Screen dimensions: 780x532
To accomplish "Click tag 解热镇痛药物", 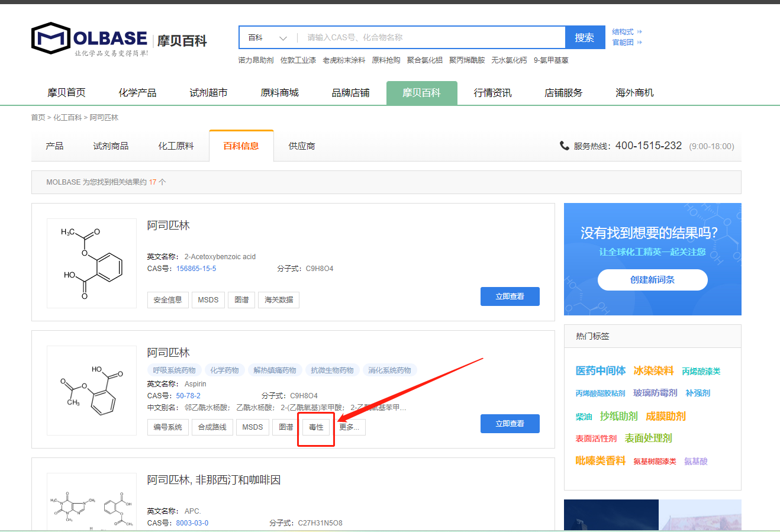I will coord(275,370).
